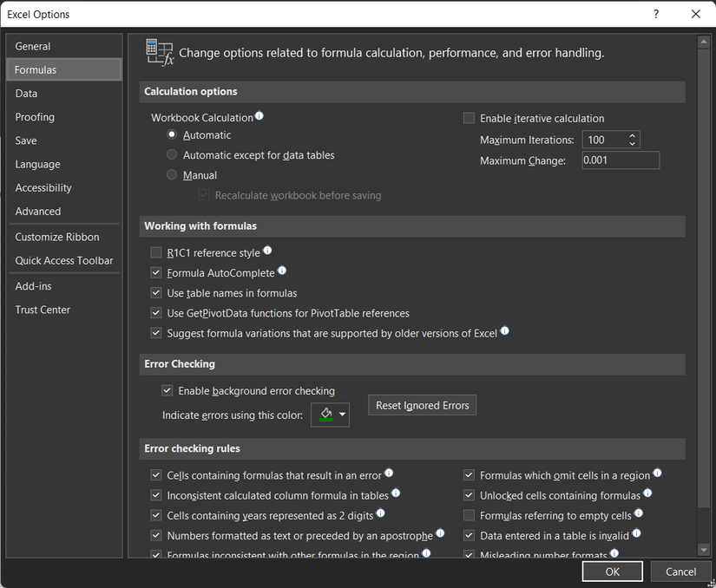Screen dimensions: 716x588
Task: Show info for inconsistent calculated column formula
Action: (396, 493)
